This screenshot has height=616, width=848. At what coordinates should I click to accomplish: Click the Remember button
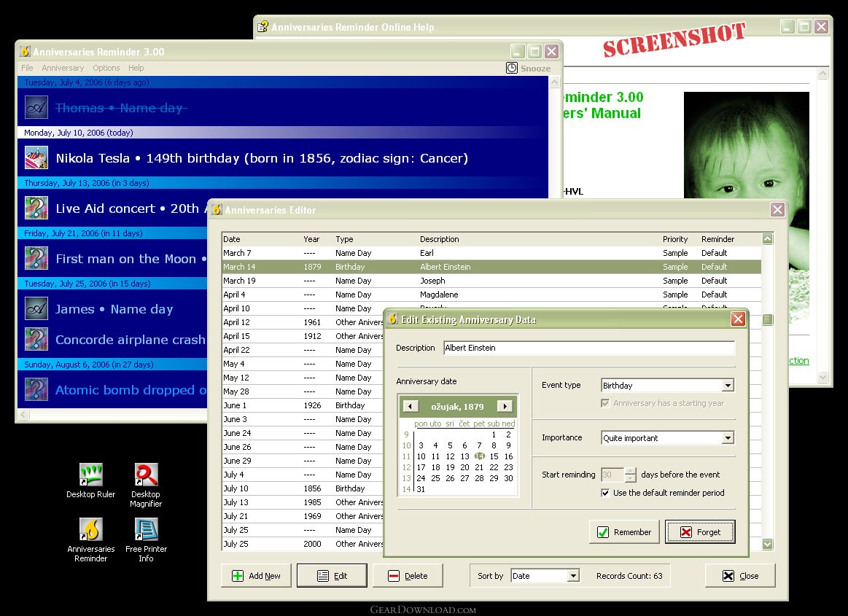pyautogui.click(x=624, y=532)
